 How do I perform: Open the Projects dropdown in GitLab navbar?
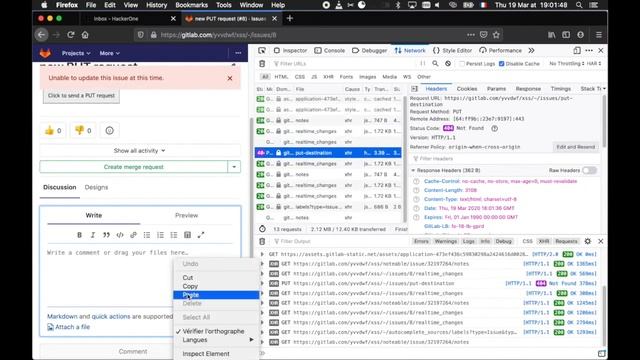tap(76, 53)
